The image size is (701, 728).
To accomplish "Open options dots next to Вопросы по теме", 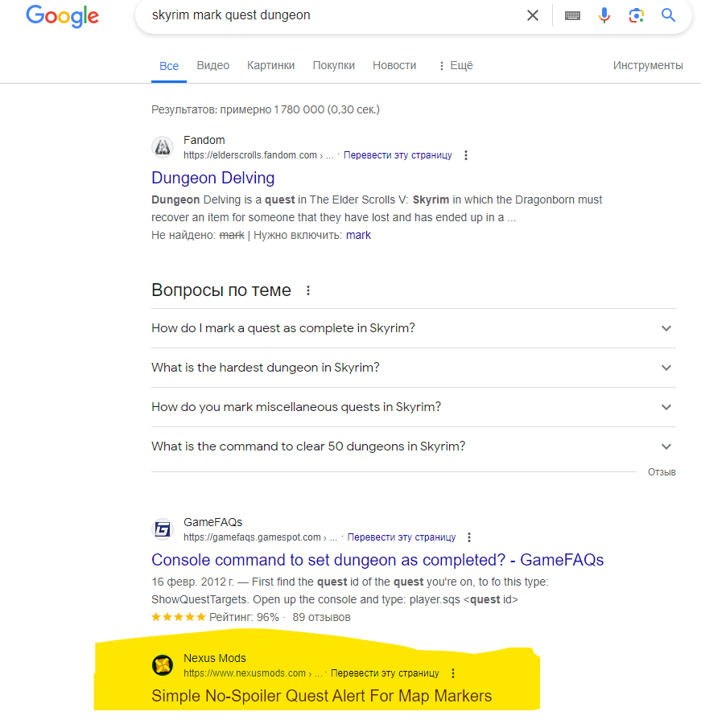I will (308, 290).
